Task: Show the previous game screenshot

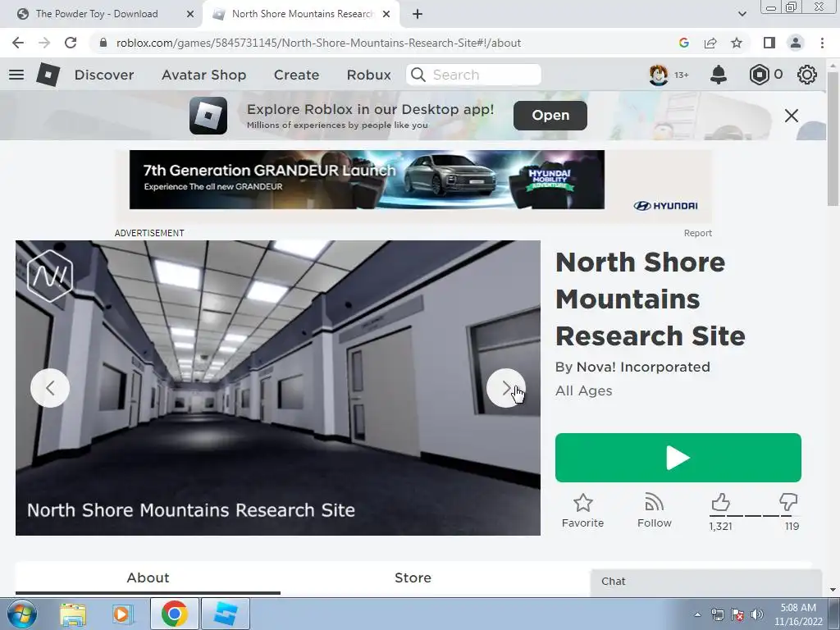Action: [50, 388]
